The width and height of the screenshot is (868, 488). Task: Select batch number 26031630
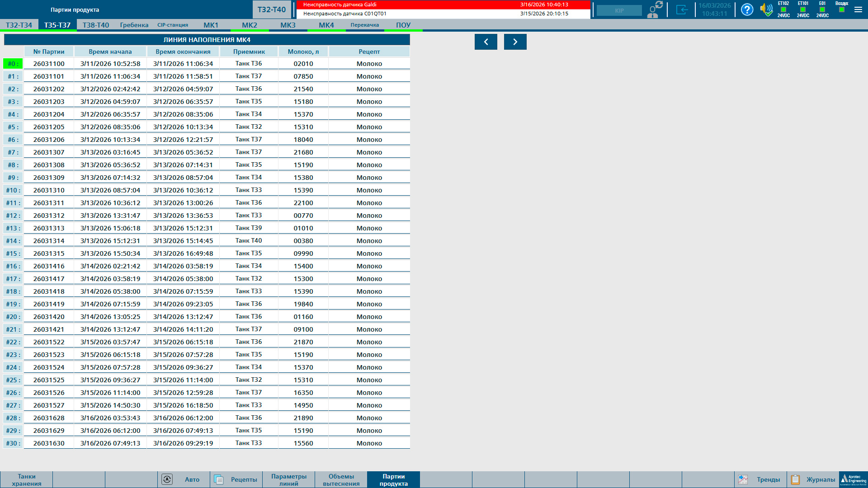tap(49, 443)
